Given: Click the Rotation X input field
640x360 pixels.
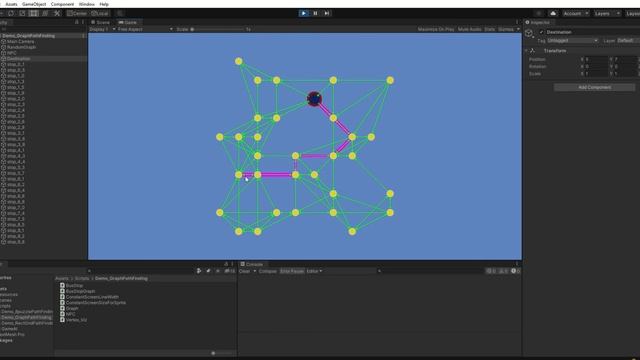Looking at the screenshot, I should click(596, 67).
